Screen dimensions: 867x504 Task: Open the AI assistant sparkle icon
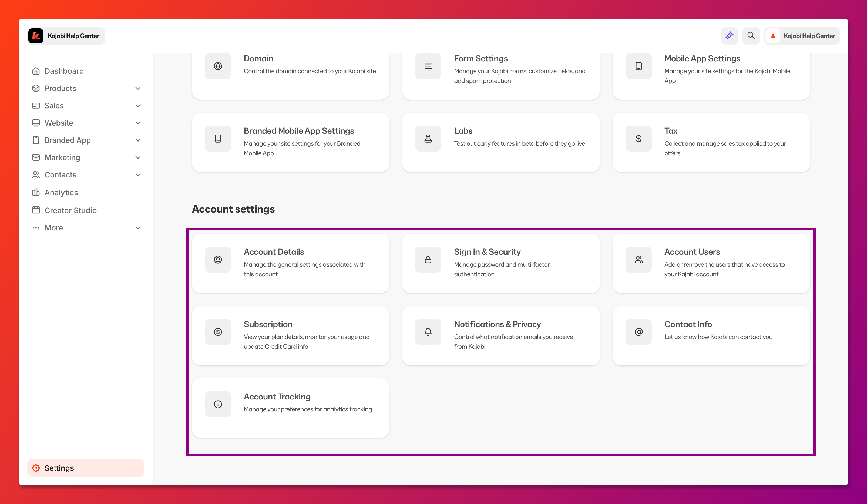point(729,36)
